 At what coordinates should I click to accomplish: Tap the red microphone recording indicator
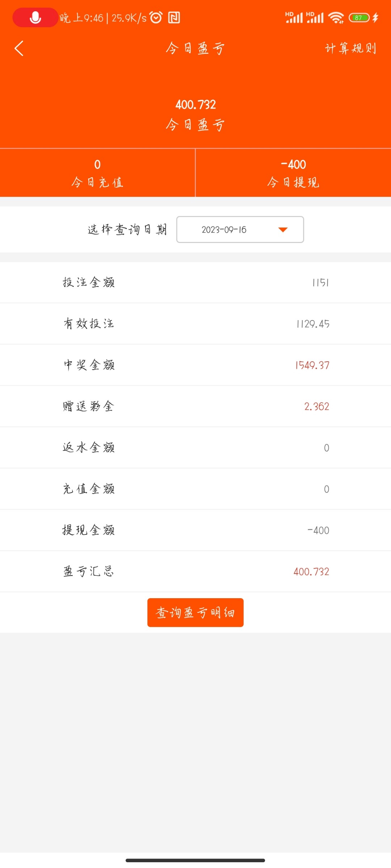[x=35, y=17]
